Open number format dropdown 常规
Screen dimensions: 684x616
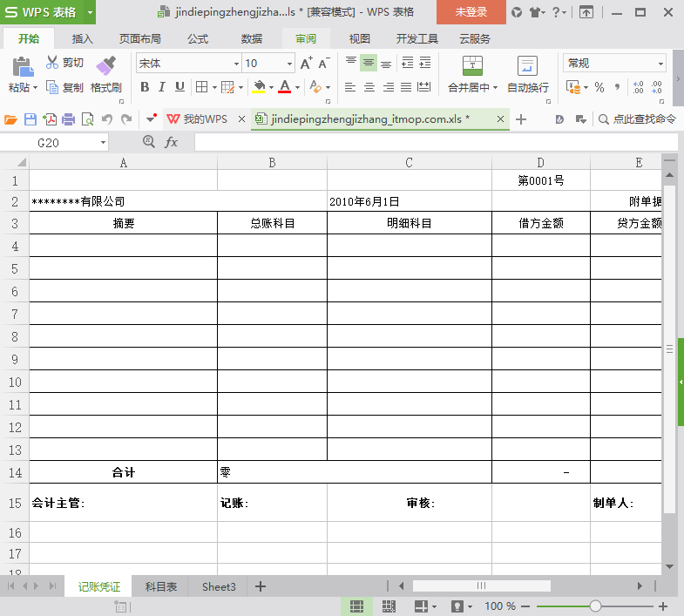pos(660,64)
